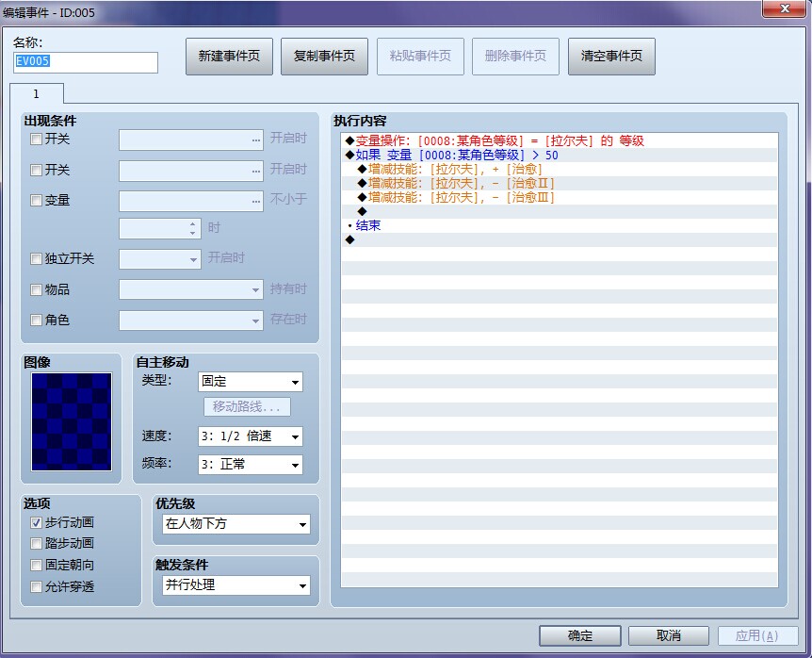The width and height of the screenshot is (812, 658).
Task: Select the 增减技能 - [治愈III] line
Action: (560, 197)
